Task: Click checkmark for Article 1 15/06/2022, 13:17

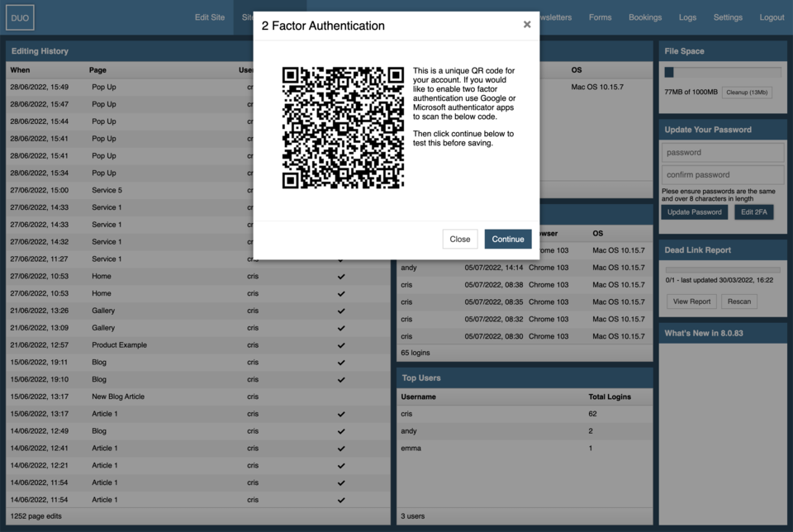Action: point(341,414)
